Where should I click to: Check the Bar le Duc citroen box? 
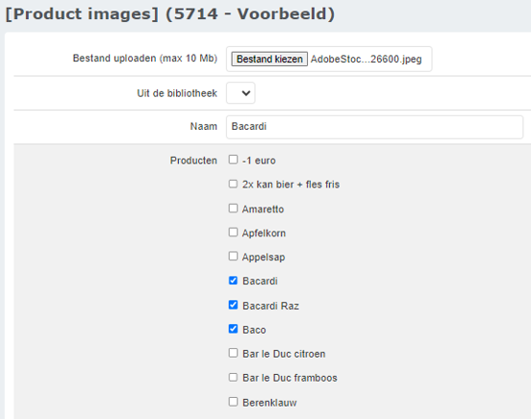233,353
